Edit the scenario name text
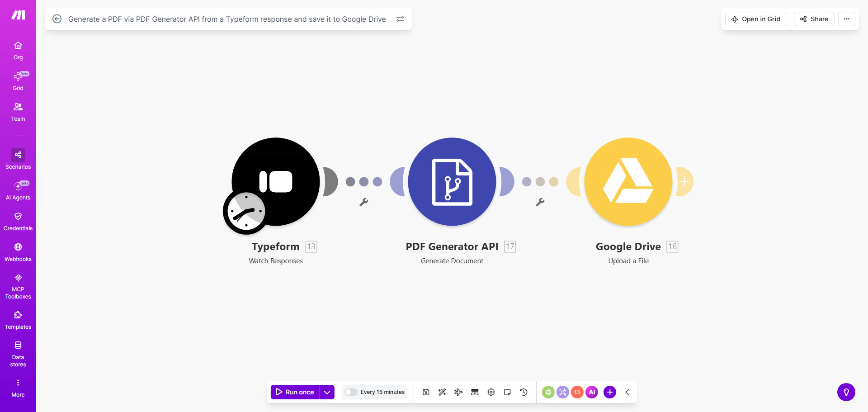868x412 pixels. (x=227, y=19)
